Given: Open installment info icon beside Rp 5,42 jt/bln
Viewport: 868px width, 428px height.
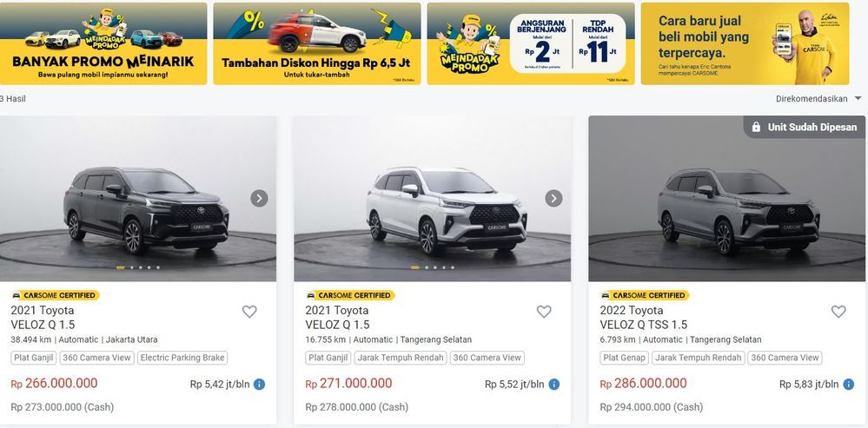Looking at the screenshot, I should click(259, 385).
